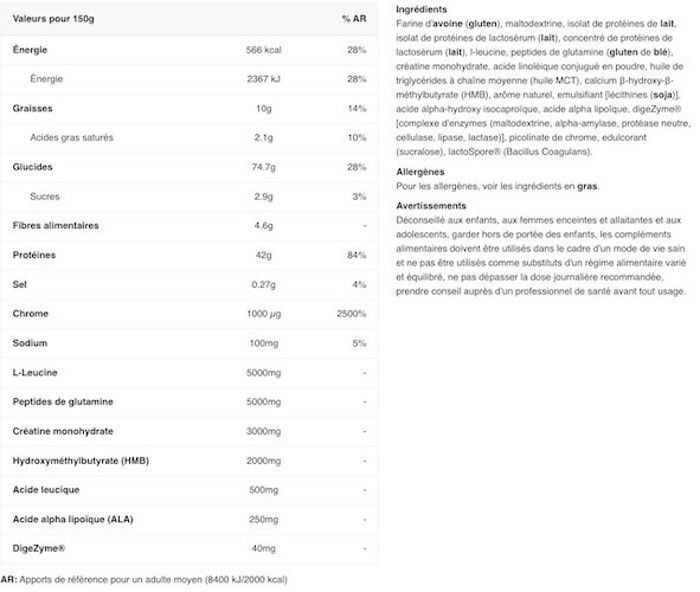Click the "Graisses" row label

(x=34, y=107)
